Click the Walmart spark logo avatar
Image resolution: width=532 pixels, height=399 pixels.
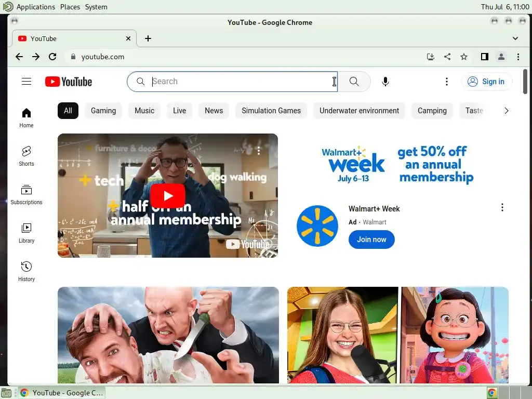(317, 226)
